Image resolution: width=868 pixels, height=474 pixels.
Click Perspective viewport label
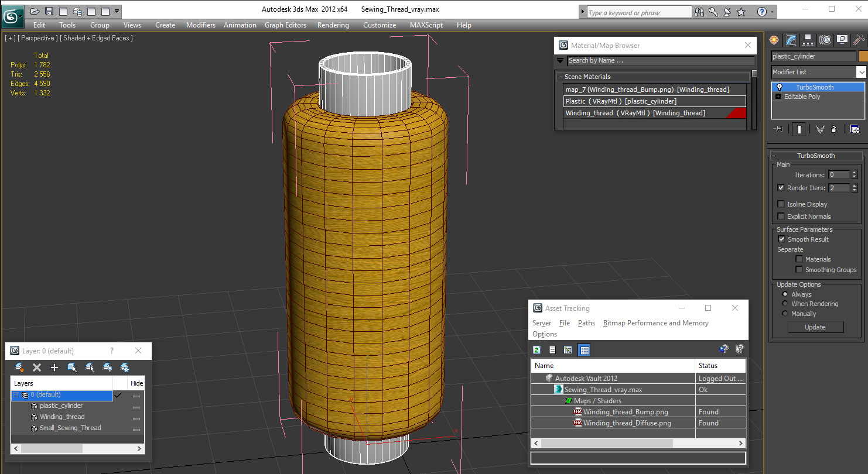pos(37,38)
